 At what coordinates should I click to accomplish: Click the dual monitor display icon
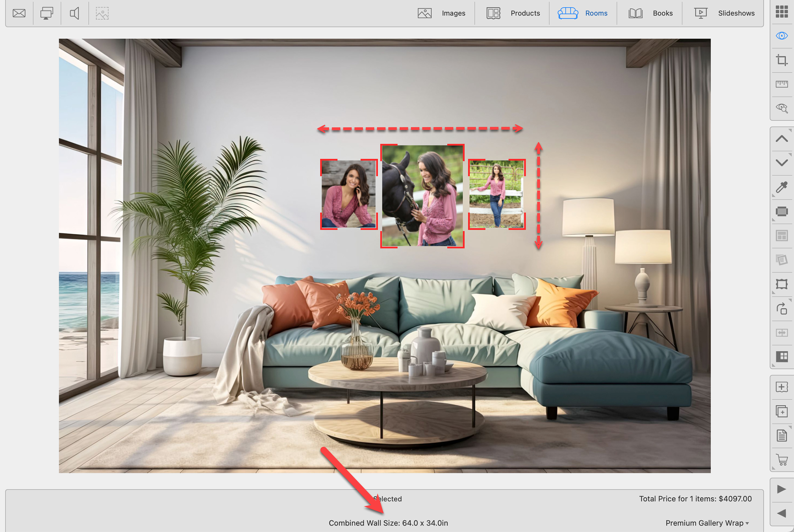tap(46, 13)
